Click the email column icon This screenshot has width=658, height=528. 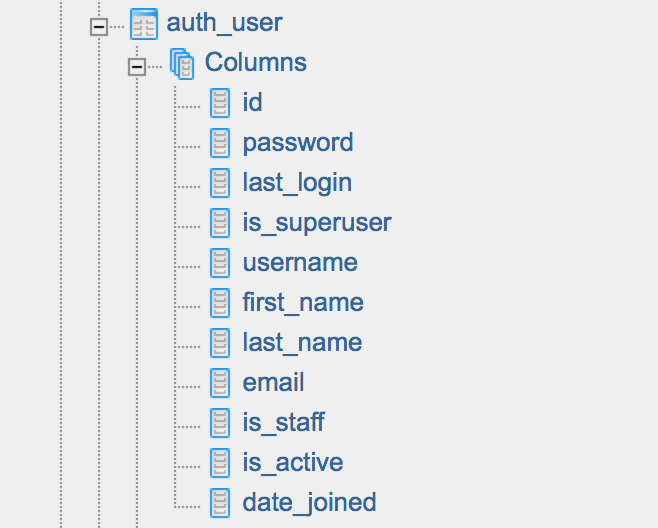click(220, 383)
